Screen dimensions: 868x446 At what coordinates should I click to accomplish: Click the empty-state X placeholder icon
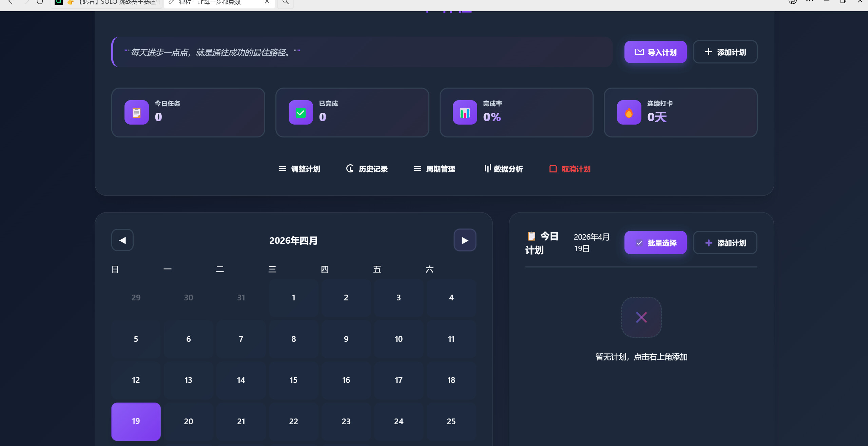641,317
